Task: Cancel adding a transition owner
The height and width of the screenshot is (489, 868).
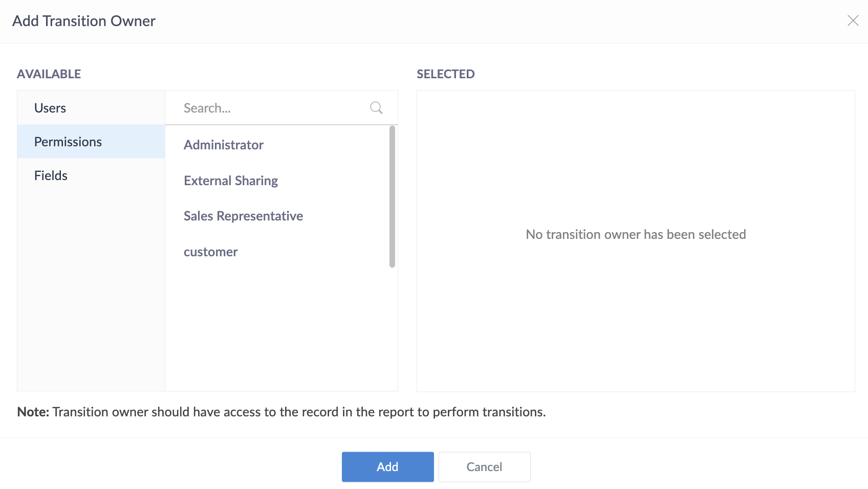Action: [484, 466]
